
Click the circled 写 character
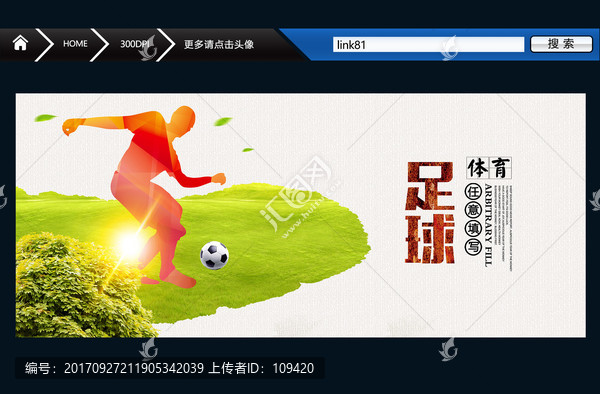click(x=473, y=247)
